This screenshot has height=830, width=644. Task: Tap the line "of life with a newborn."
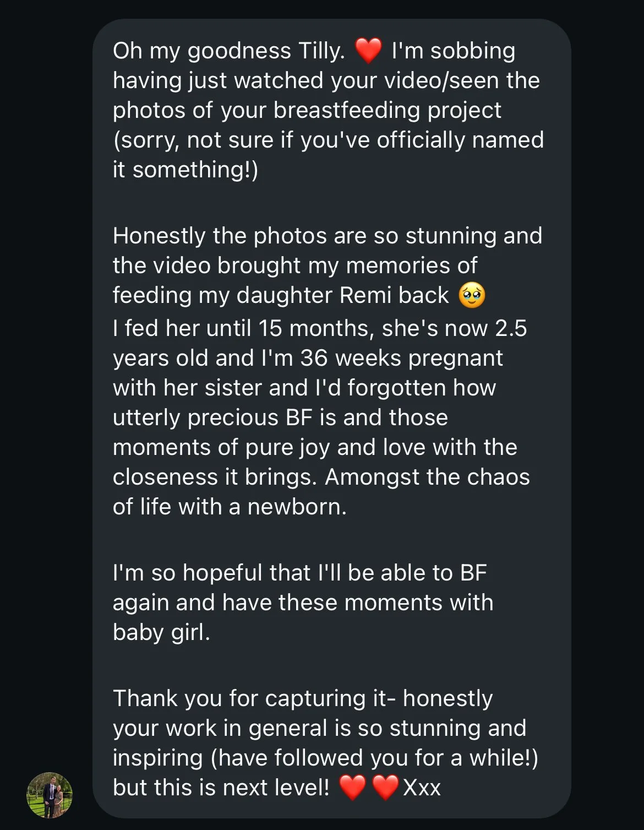coord(230,507)
